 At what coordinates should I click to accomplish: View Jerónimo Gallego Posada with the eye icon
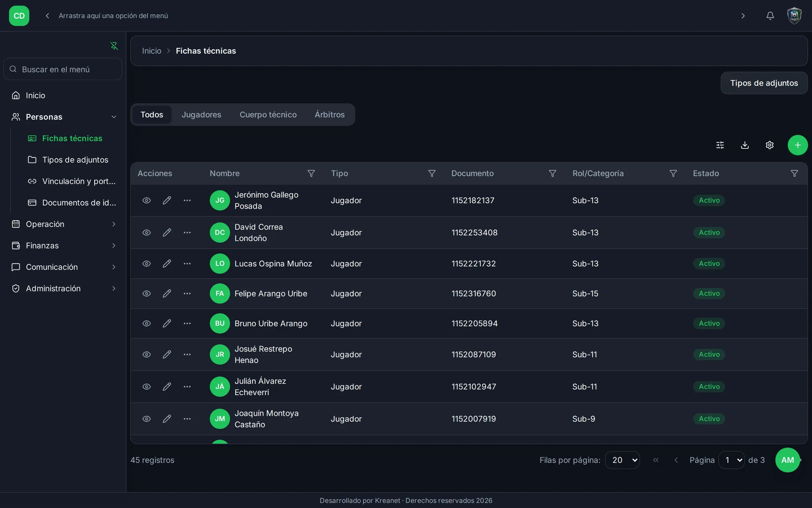pyautogui.click(x=146, y=200)
